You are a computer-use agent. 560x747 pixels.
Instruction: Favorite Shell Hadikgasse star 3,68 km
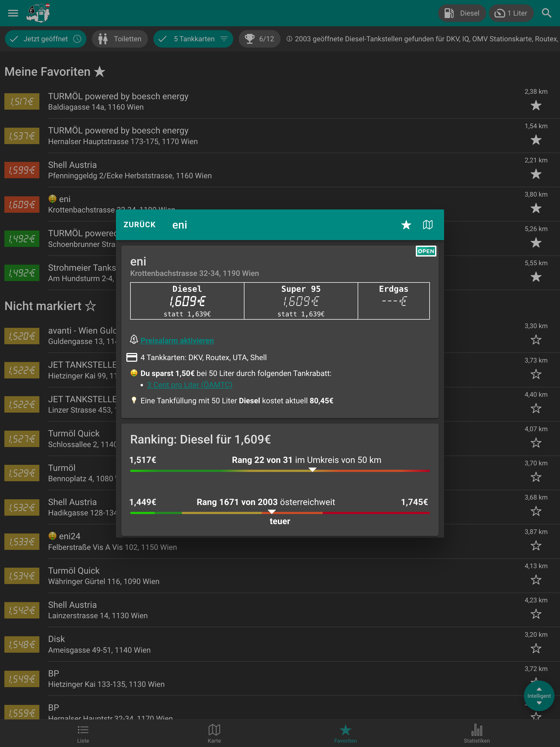(536, 511)
